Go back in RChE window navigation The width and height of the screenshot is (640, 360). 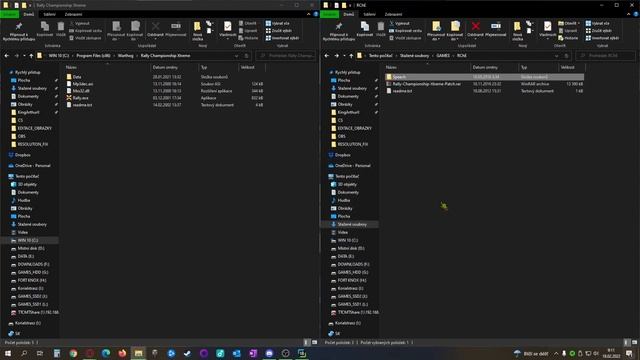(x=327, y=56)
